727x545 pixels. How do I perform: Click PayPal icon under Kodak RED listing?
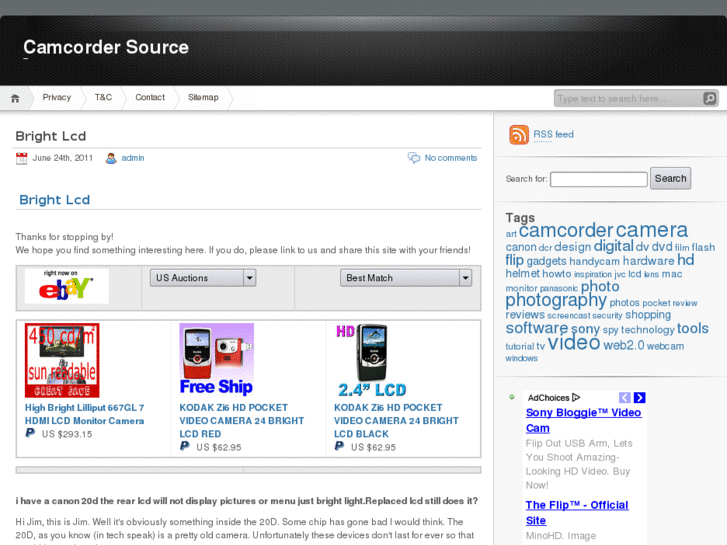coord(185,446)
